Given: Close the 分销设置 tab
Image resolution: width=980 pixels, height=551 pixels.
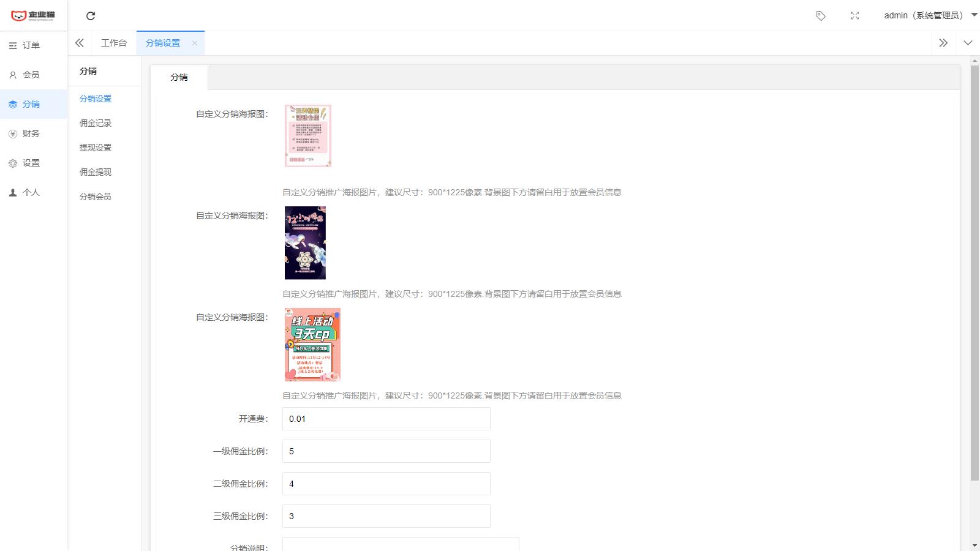Looking at the screenshot, I should [x=195, y=43].
